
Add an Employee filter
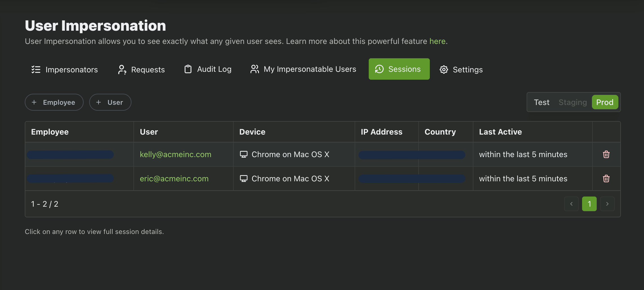54,102
